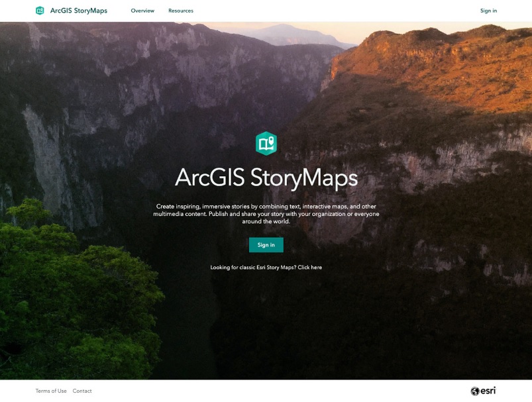The width and height of the screenshot is (532, 402).
Task: Click the large ArcGIS StoryMaps hero heading
Action: 266,178
